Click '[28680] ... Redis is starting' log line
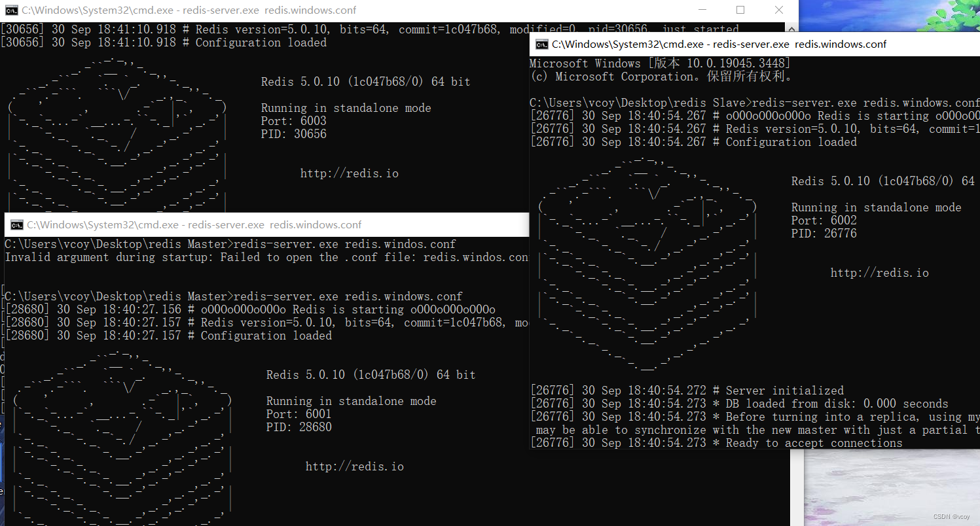Viewport: 980px width, 526px height. [x=250, y=309]
